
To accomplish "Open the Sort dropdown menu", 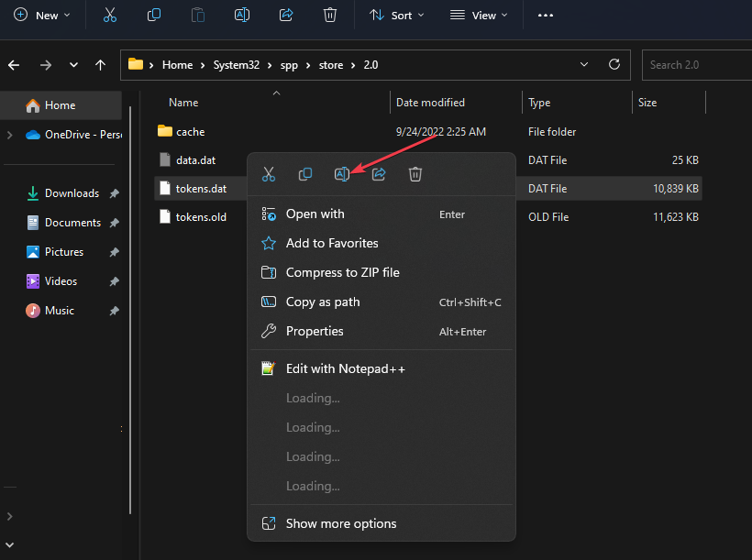I will (x=397, y=16).
